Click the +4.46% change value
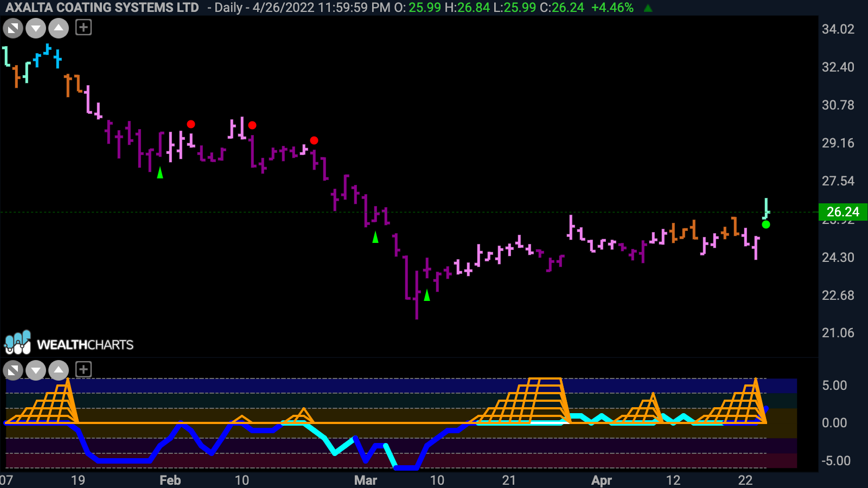The width and height of the screenshot is (868, 488). (x=612, y=8)
